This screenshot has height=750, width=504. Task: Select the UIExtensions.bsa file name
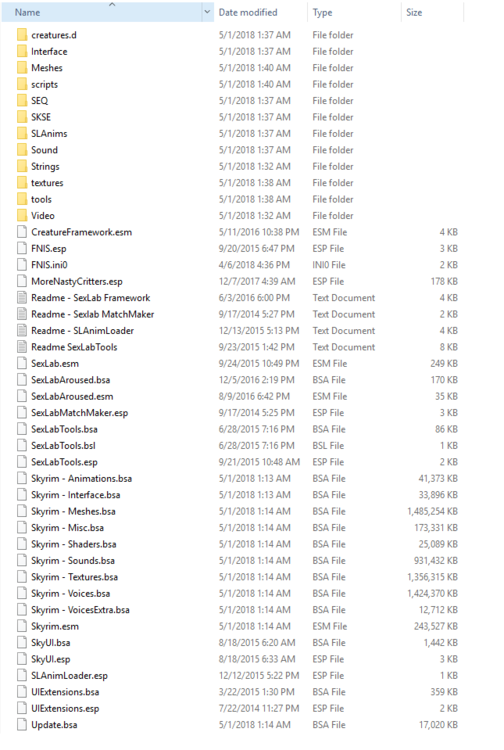[x=65, y=692]
